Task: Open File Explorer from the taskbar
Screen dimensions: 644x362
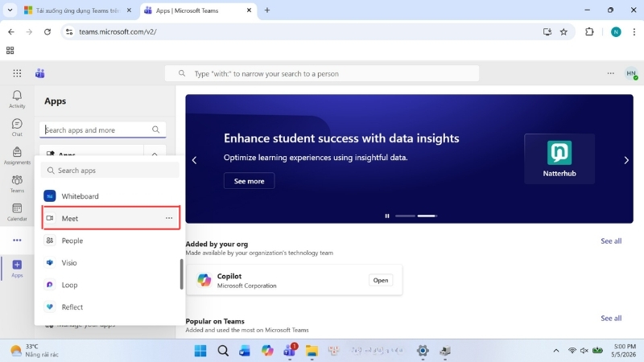Action: pyautogui.click(x=312, y=351)
